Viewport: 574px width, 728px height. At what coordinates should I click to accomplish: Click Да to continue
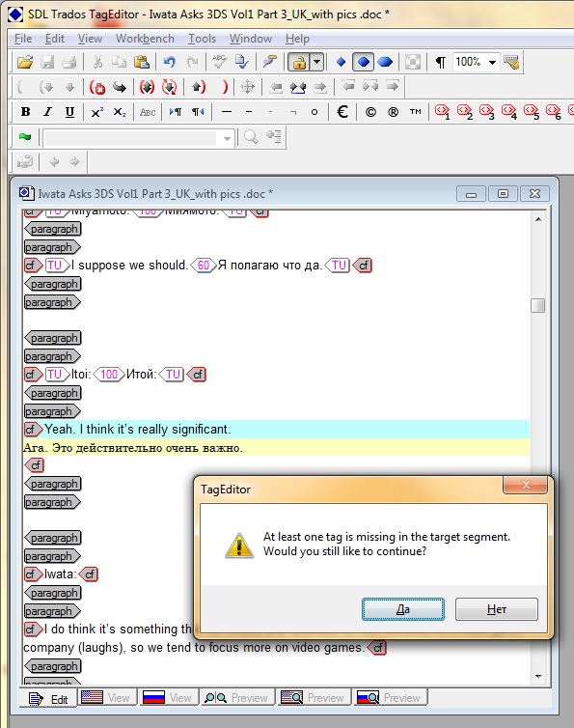pyautogui.click(x=403, y=609)
